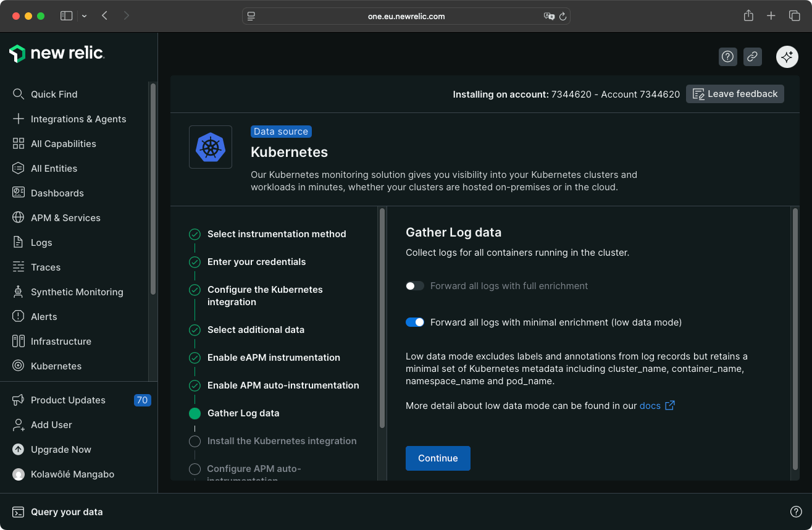Click the Leave feedback button
Image resolution: width=812 pixels, height=530 pixels.
(734, 94)
